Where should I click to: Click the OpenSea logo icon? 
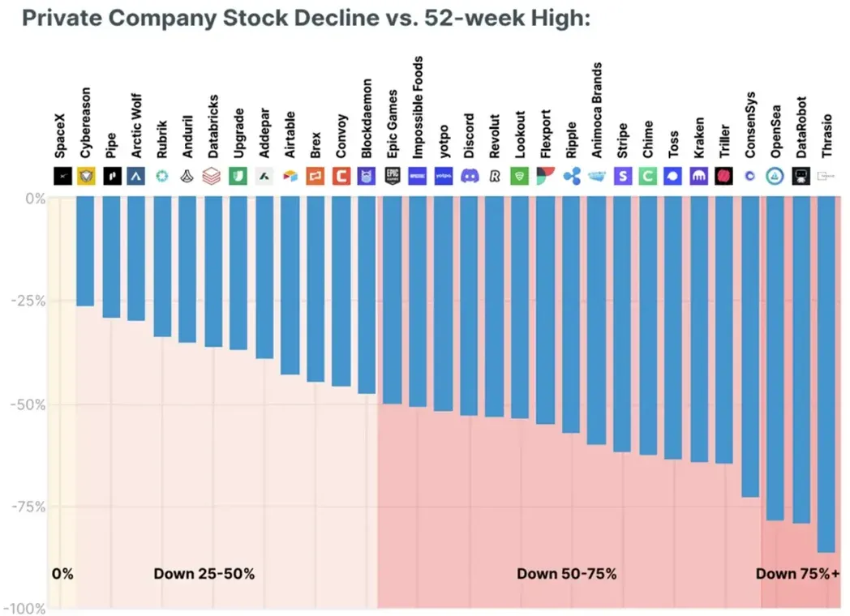(775, 175)
